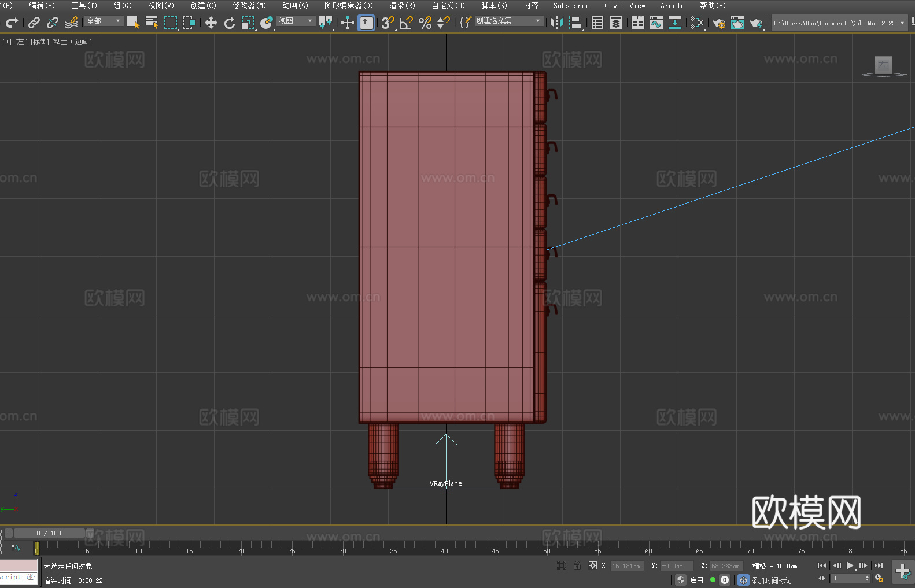Screen dimensions: 915x588
Task: Toggle Window/Crossing selection mode
Action: pyautogui.click(x=189, y=23)
